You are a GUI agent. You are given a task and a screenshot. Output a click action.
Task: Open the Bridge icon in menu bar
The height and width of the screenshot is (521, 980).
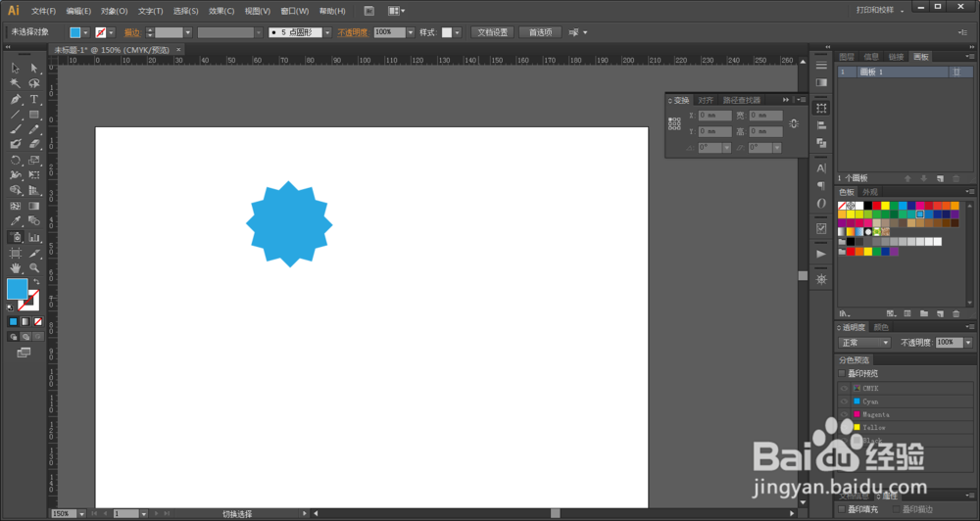[369, 11]
